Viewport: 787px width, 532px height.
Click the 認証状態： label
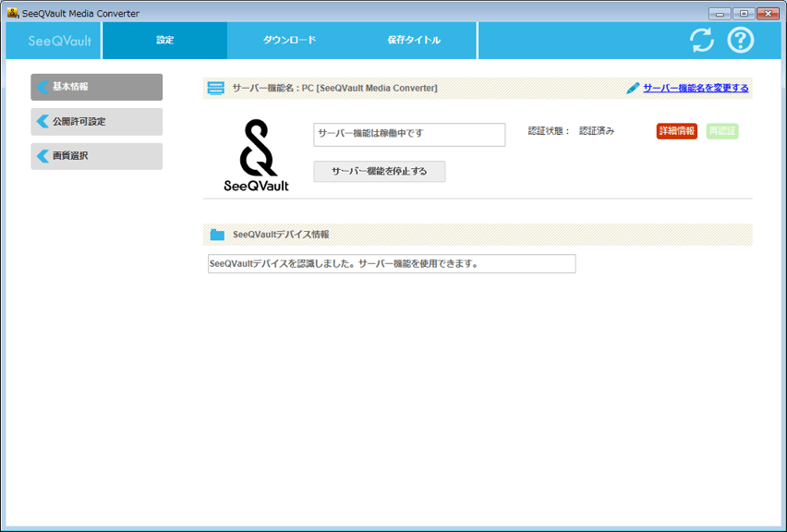pyautogui.click(x=549, y=131)
